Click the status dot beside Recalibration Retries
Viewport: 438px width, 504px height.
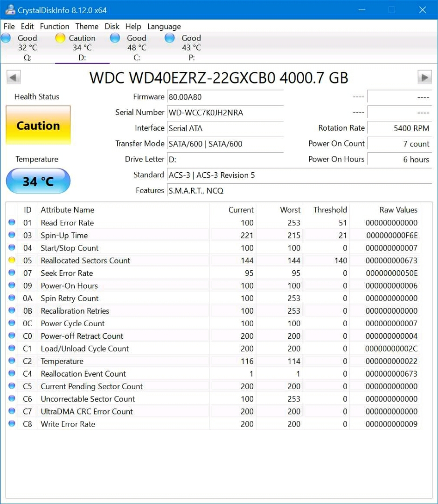click(x=12, y=310)
